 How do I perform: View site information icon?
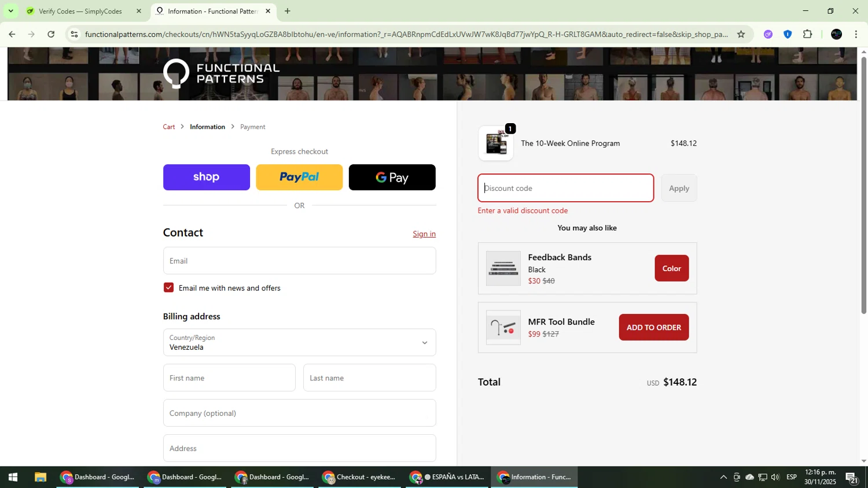click(74, 34)
